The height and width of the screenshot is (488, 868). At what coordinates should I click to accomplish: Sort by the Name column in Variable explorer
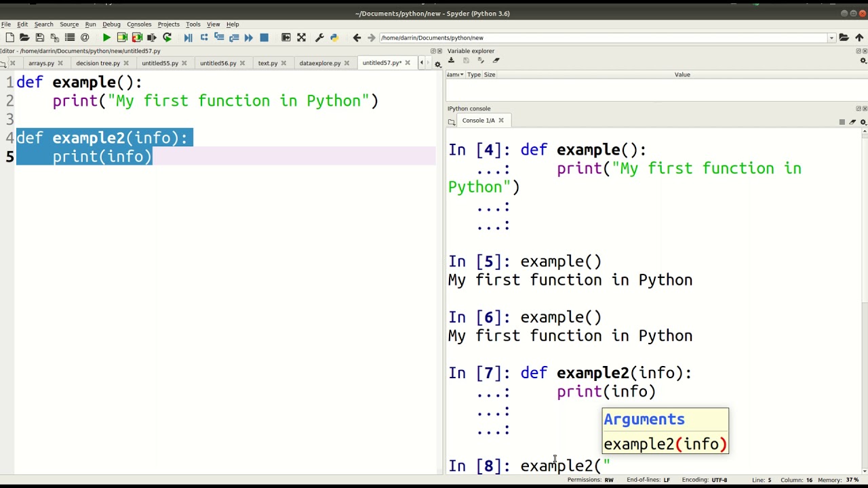pyautogui.click(x=455, y=75)
